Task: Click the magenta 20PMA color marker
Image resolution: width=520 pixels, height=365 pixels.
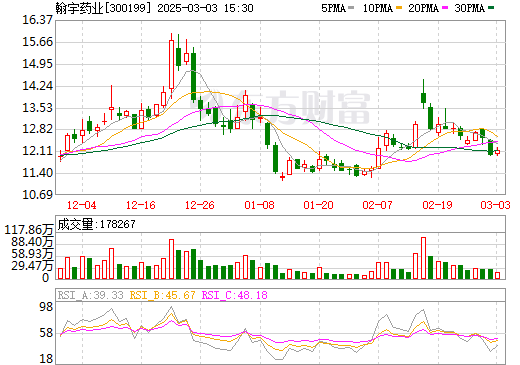Action: tap(445, 7)
